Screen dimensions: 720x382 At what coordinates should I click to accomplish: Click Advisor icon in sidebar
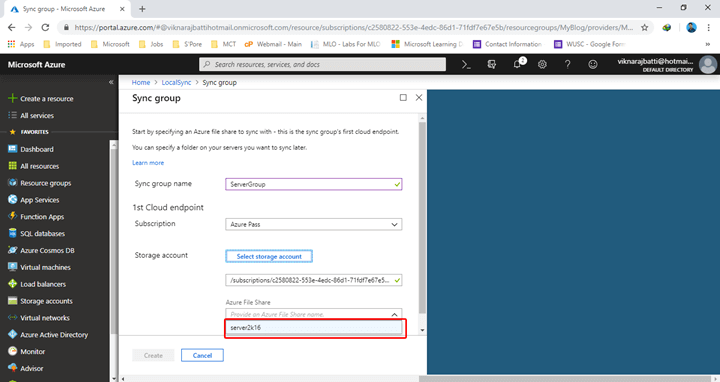[12, 368]
